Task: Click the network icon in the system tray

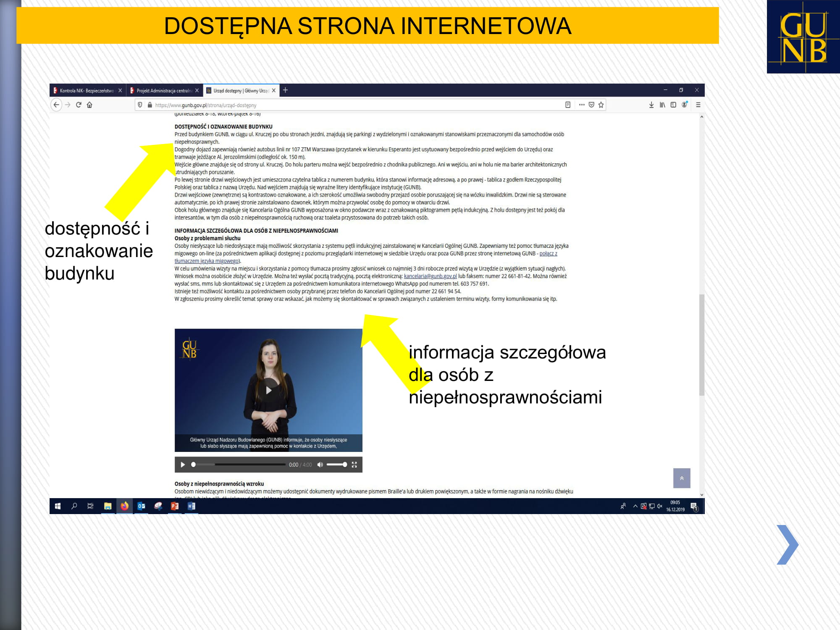Action: coord(652,506)
